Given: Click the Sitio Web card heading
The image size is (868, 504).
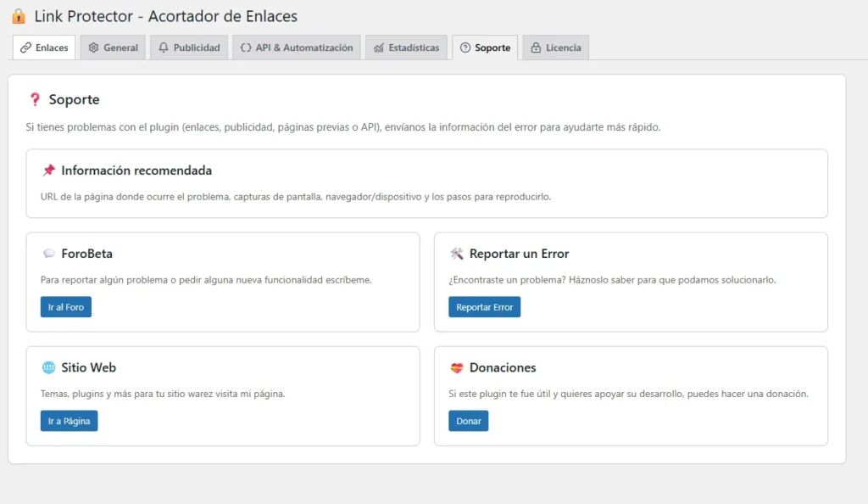Looking at the screenshot, I should click(x=88, y=367).
